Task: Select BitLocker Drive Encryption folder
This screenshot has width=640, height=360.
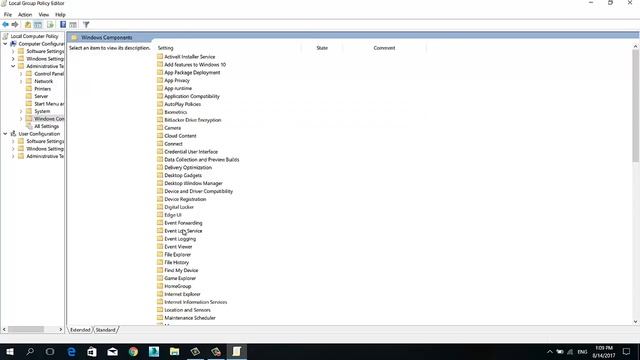Action: (x=193, y=120)
